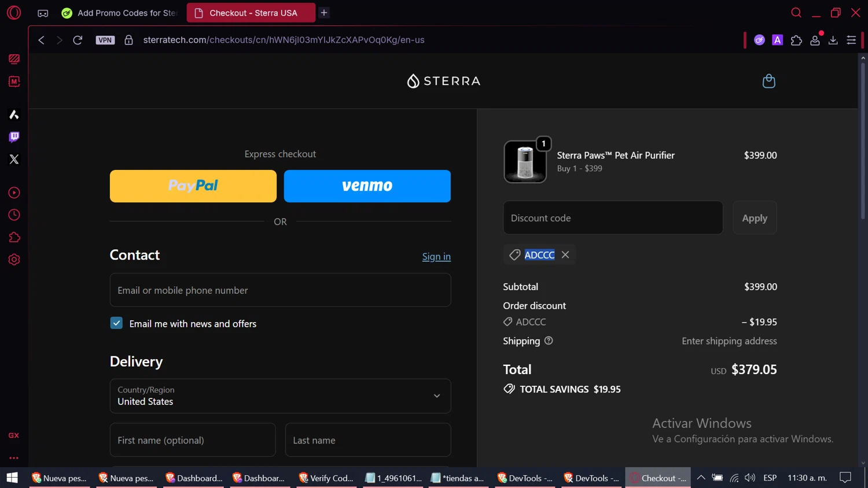Show hidden system tray icons
This screenshot has height=488, width=868.
coord(701,478)
